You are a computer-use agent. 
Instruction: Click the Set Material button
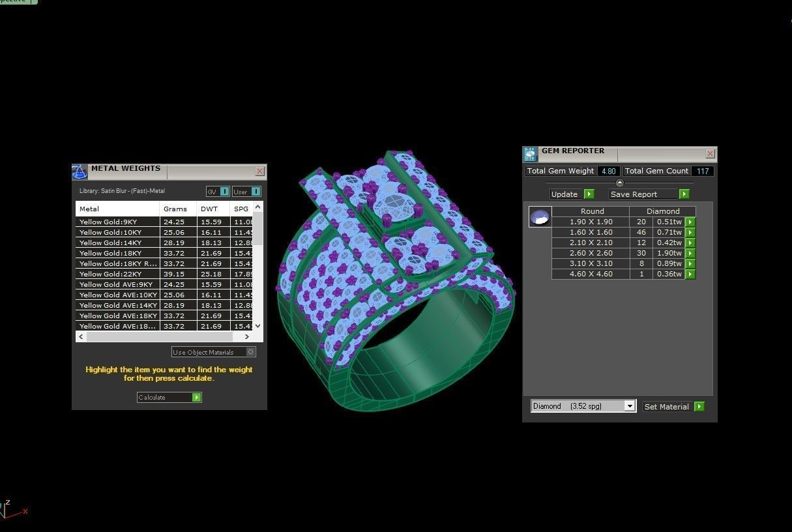673,406
